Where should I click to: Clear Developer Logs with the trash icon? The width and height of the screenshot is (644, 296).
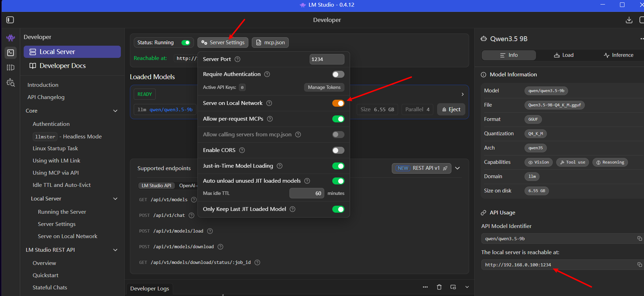[x=439, y=287]
